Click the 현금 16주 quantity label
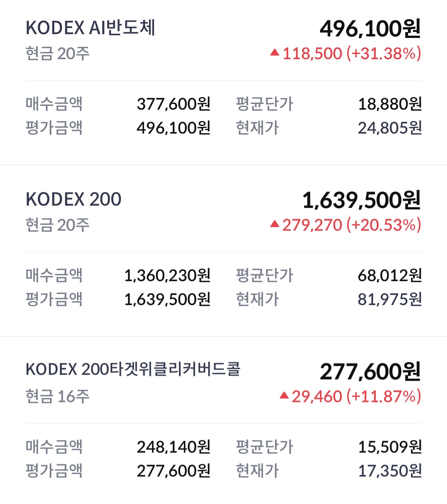 58,397
